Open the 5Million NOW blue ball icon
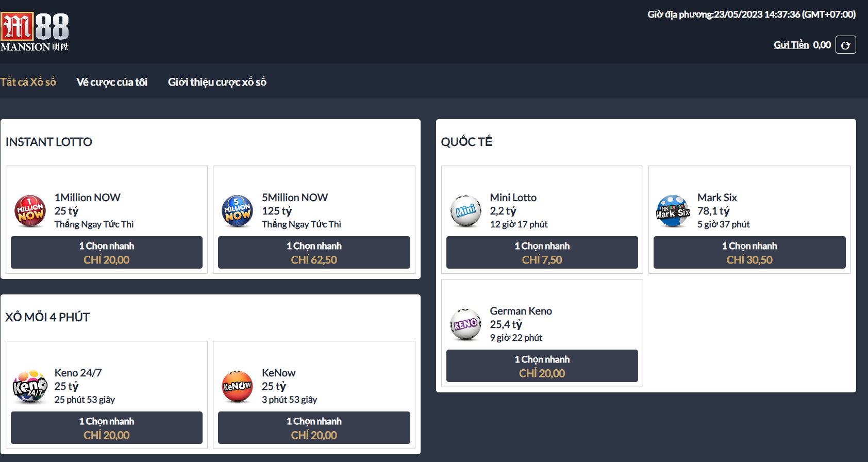This screenshot has height=462, width=868. (x=238, y=211)
